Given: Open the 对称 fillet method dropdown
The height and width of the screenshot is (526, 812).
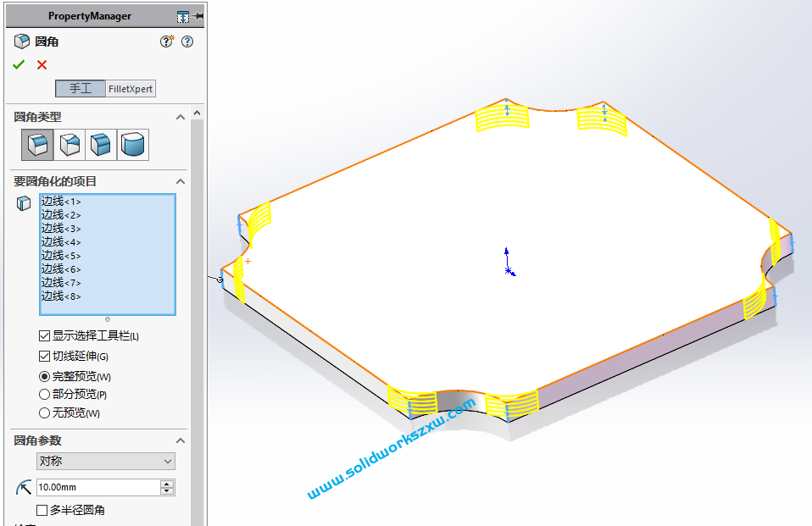Looking at the screenshot, I should pyautogui.click(x=106, y=462).
